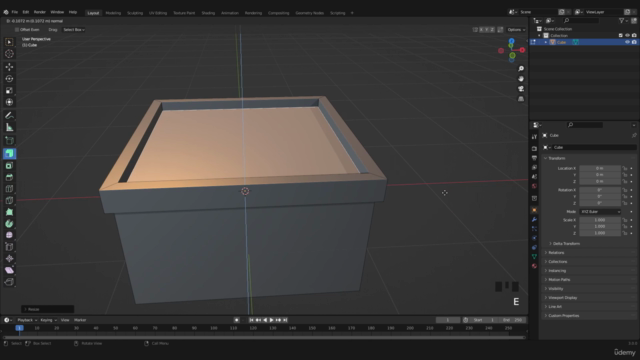The width and height of the screenshot is (640, 360).
Task: Select the Annotate tool
Action: click(9, 116)
